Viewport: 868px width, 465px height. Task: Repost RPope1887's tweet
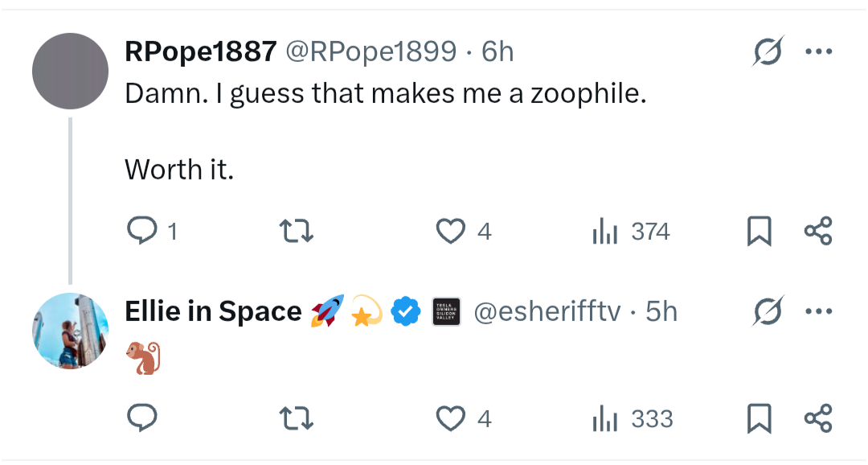click(296, 231)
